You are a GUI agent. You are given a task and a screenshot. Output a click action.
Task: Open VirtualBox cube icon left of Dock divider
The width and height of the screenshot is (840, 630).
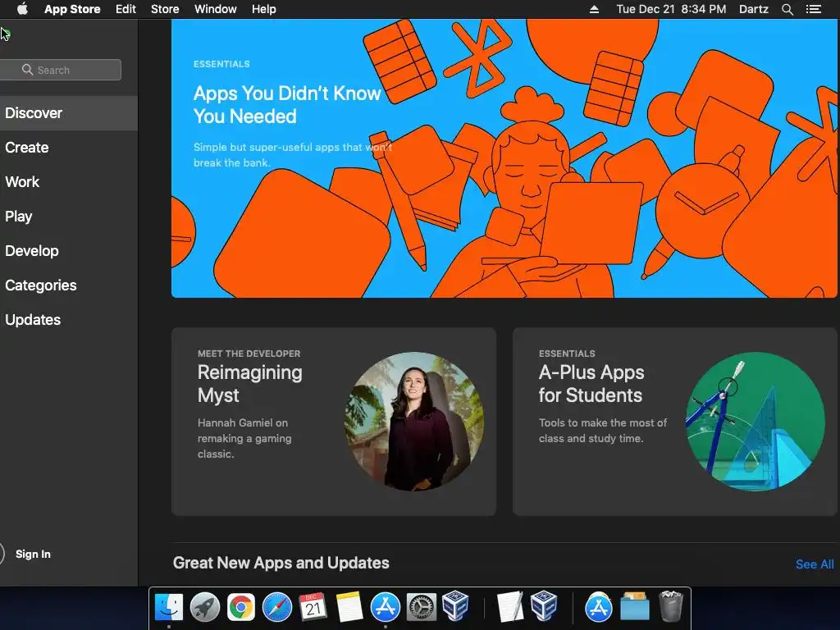[456, 606]
